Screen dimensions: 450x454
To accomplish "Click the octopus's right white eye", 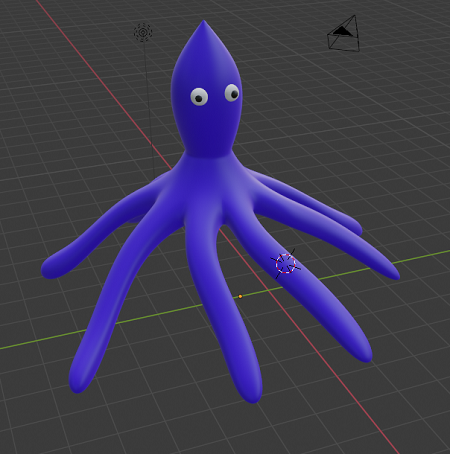I will coord(232,93).
